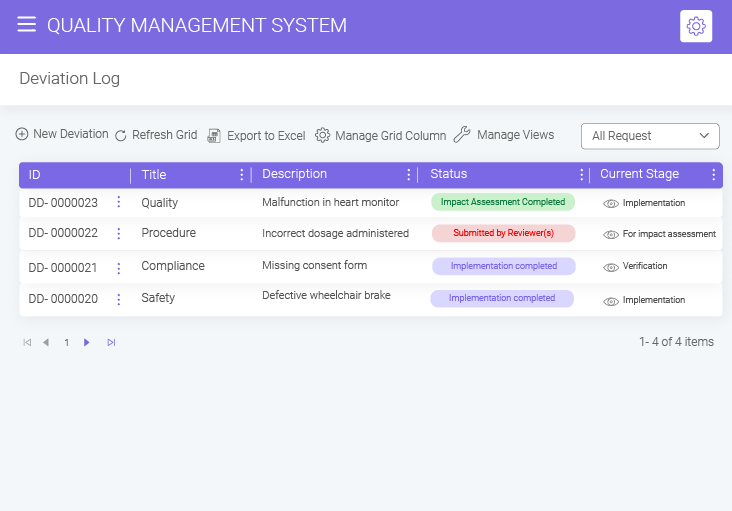Image resolution: width=732 pixels, height=511 pixels.
Task: Click the Export to Excel file icon
Action: (214, 136)
